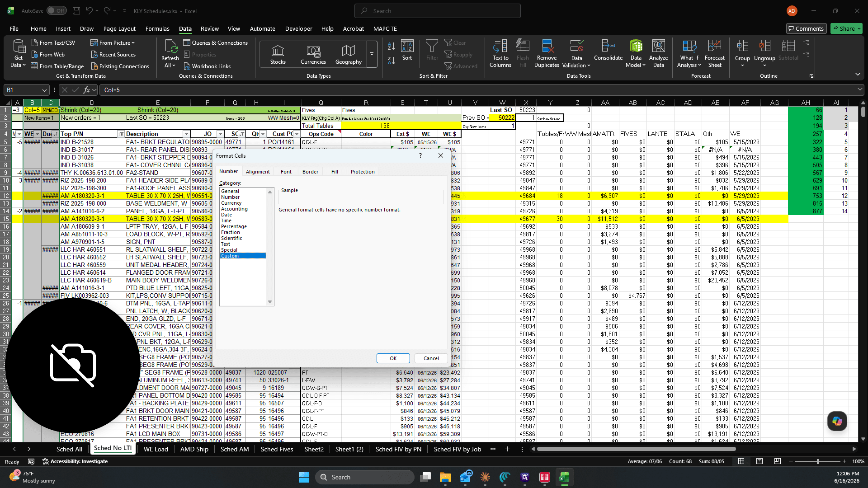Image resolution: width=868 pixels, height=488 pixels.
Task: Open the From Picture dropdown
Action: (113, 43)
